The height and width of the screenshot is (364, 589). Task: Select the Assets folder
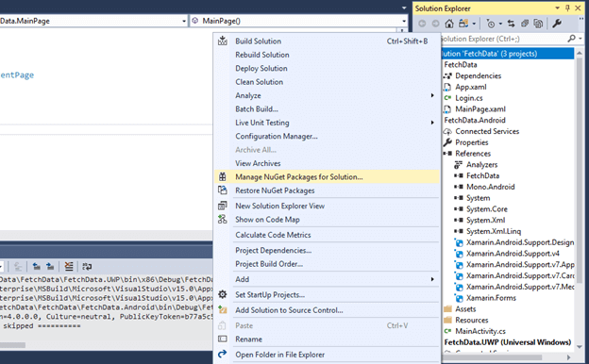coord(465,309)
